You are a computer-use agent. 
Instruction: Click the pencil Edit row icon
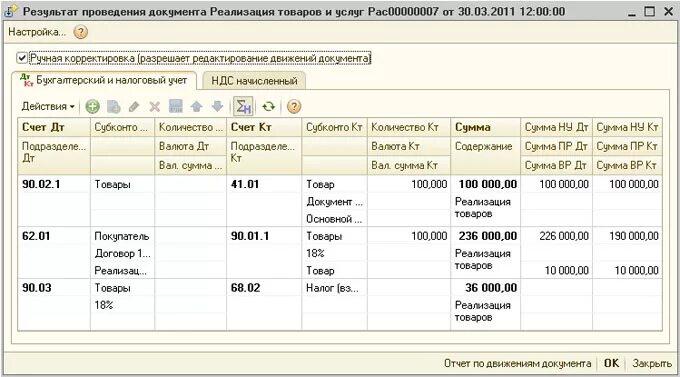pyautogui.click(x=134, y=106)
